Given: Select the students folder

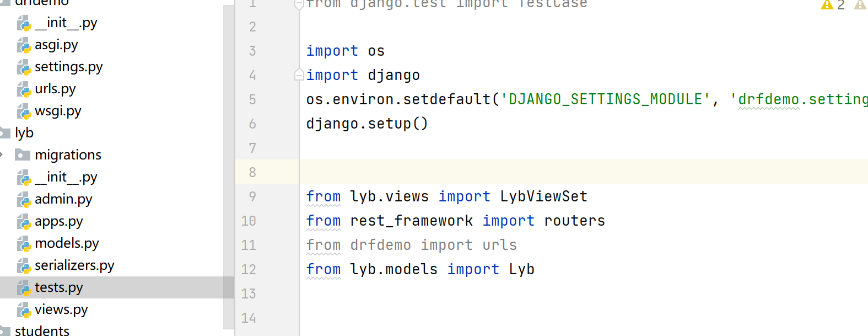Looking at the screenshot, I should [42, 330].
